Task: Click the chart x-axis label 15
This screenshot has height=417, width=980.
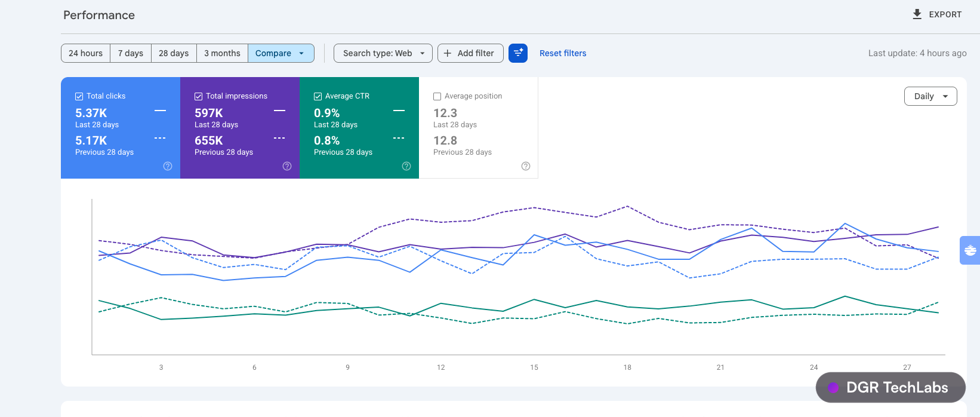Action: [534, 367]
